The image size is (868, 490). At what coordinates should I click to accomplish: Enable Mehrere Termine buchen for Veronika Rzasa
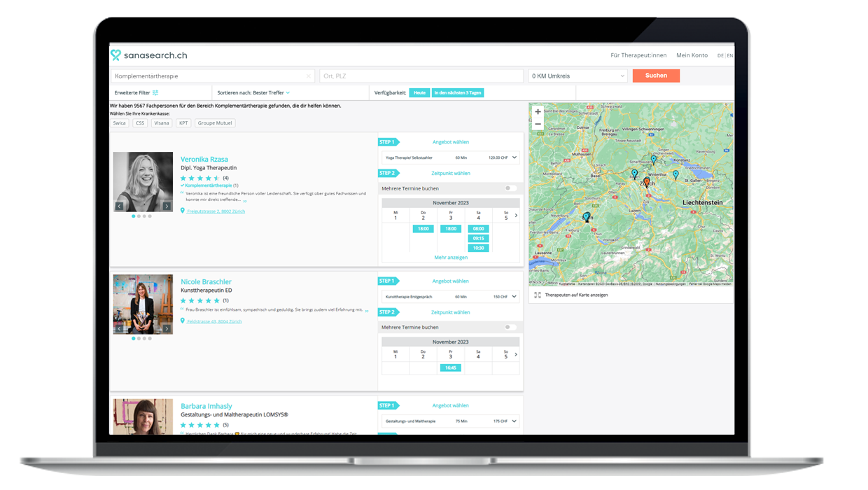pyautogui.click(x=511, y=188)
